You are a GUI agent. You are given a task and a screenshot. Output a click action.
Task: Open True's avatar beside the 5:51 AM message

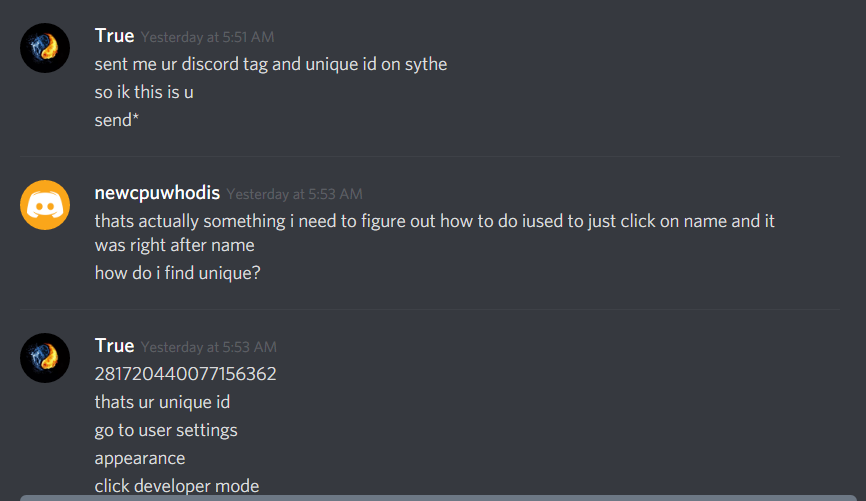pos(45,48)
